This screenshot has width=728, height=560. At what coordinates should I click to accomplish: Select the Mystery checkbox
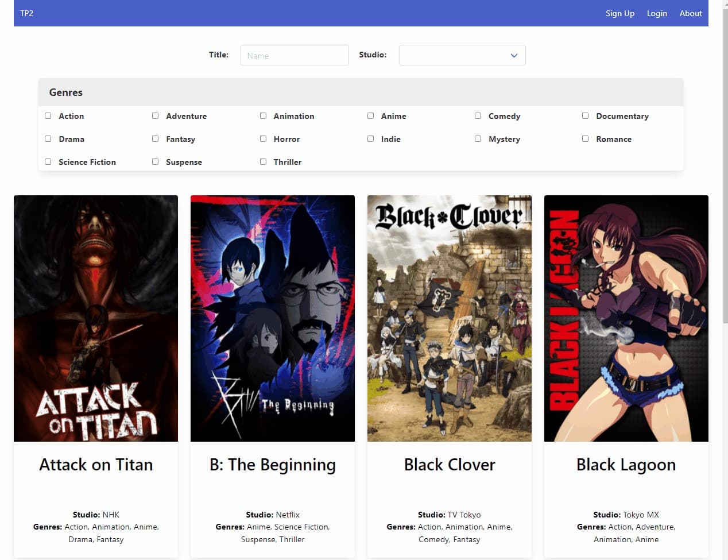[x=478, y=138]
